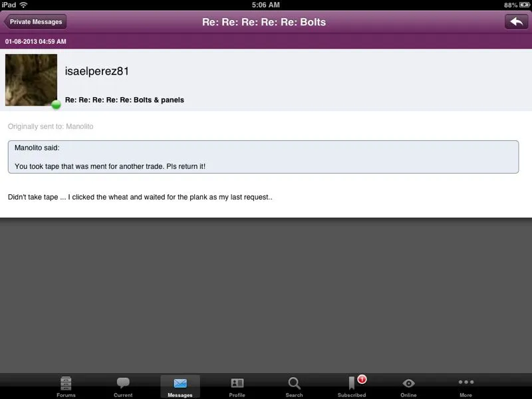Viewport: 532px width, 399px height.
Task: Tap the 'Originally sent to: Manolito' line
Action: coord(51,126)
